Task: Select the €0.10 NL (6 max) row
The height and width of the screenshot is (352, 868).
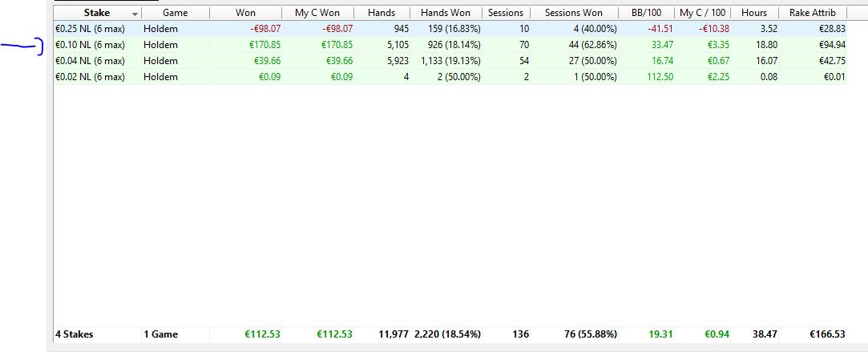Action: 450,45
